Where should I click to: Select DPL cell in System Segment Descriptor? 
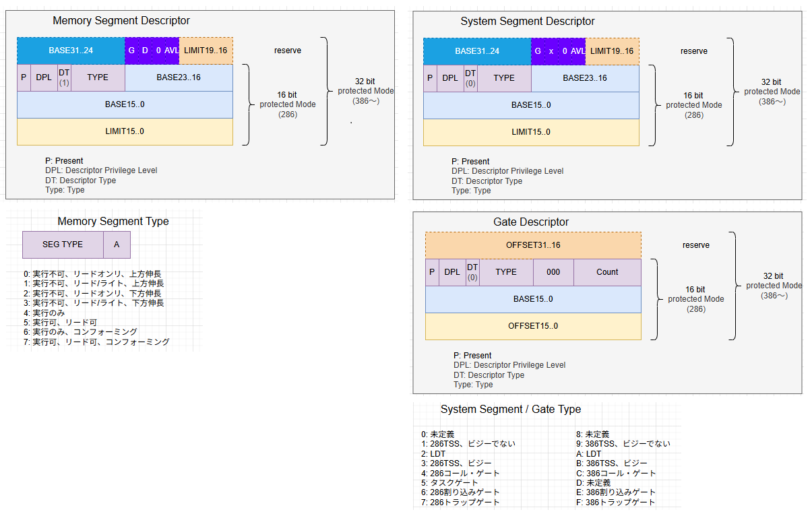click(x=450, y=78)
